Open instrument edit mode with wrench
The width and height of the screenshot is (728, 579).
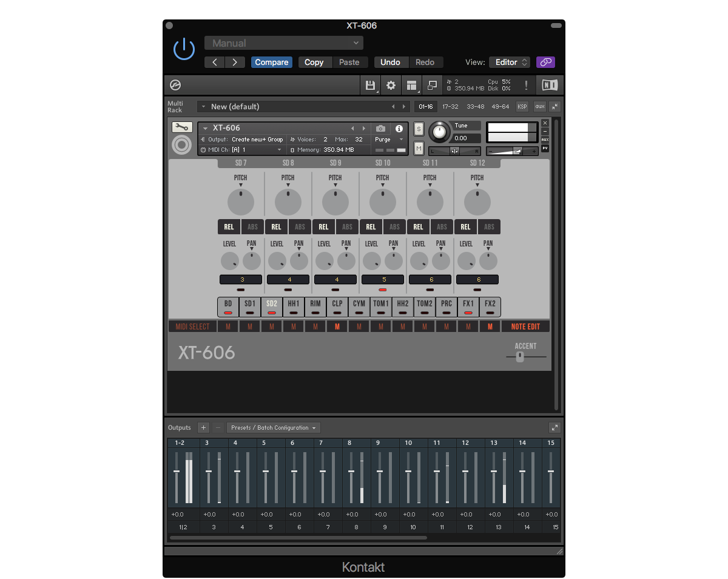(x=182, y=127)
